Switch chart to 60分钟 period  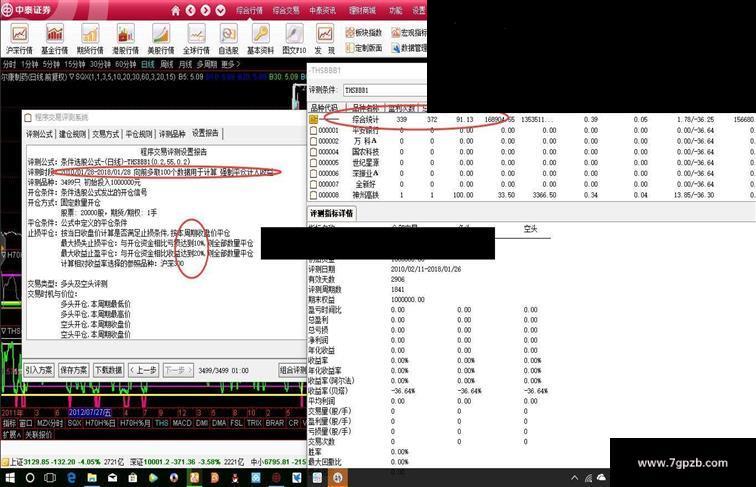coord(125,64)
